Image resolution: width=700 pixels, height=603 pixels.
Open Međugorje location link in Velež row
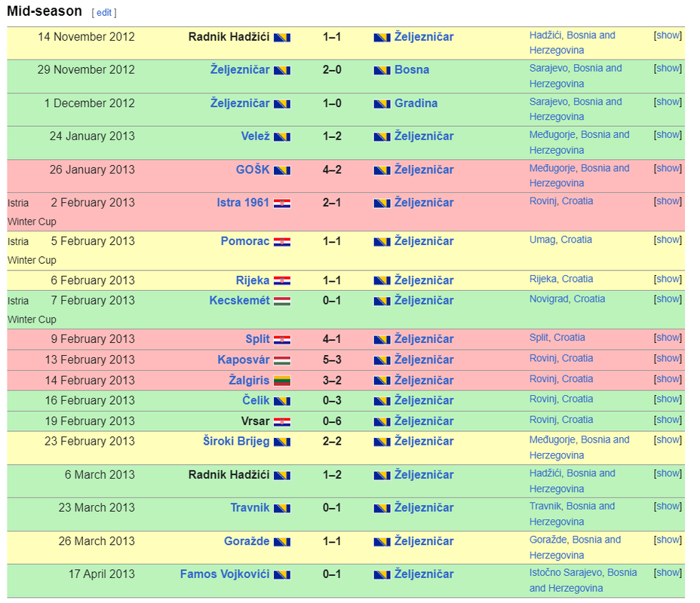point(579,142)
